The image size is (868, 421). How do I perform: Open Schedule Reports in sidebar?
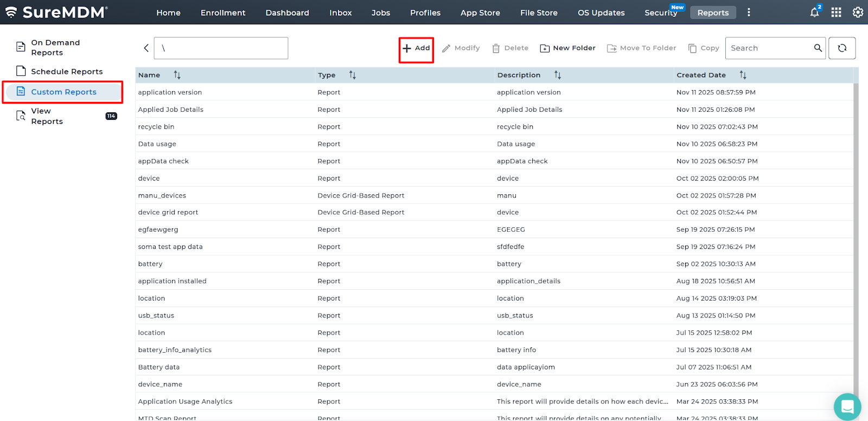(x=66, y=72)
